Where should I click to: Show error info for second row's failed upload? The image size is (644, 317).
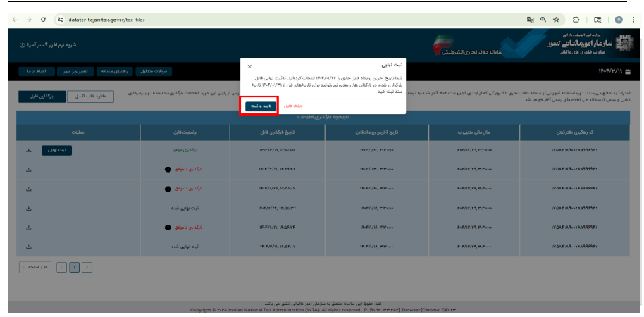(x=167, y=170)
